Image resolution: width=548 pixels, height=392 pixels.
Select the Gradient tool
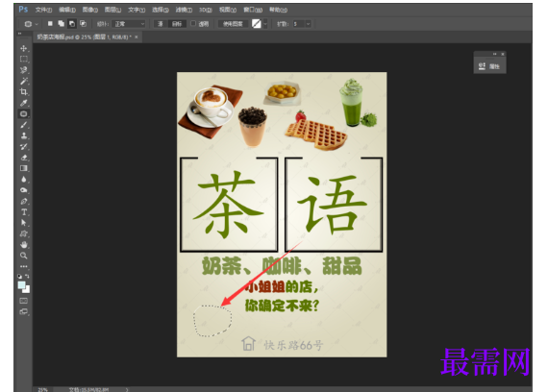coord(24,168)
